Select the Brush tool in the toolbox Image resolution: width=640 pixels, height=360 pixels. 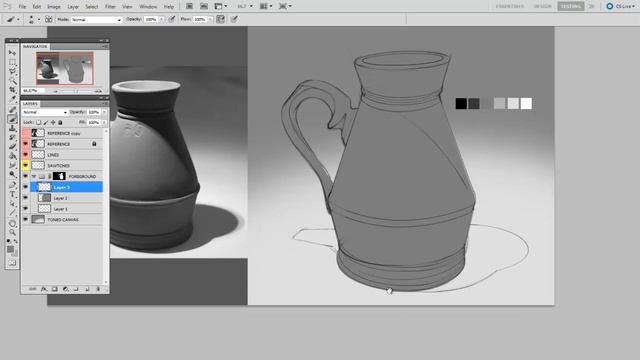(x=12, y=119)
